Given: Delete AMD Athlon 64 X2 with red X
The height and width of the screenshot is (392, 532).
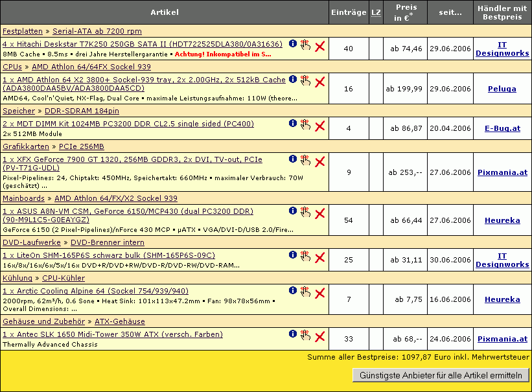Looking at the screenshot, I should [x=319, y=82].
